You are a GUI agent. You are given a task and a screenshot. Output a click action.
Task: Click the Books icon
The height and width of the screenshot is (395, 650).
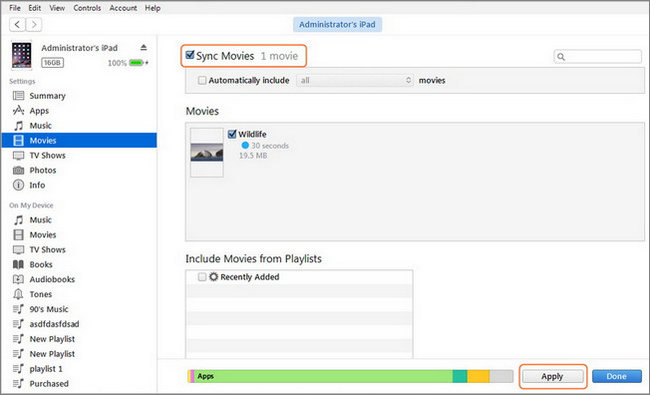point(18,264)
